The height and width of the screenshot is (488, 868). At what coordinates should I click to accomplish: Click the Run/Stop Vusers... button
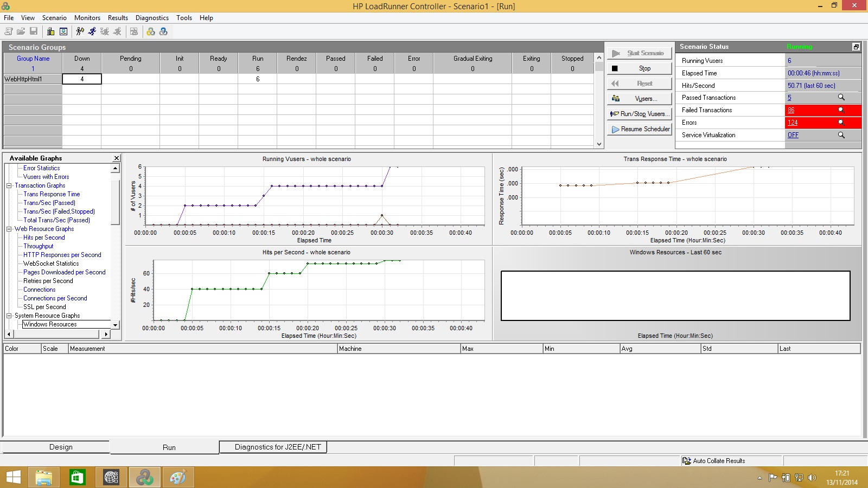[x=639, y=114]
